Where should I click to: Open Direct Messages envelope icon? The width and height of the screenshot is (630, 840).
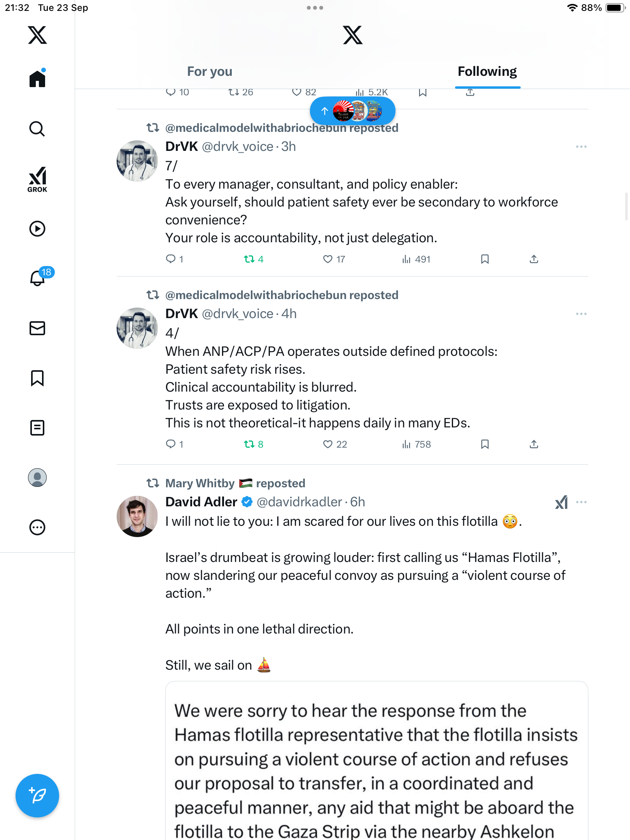(37, 328)
